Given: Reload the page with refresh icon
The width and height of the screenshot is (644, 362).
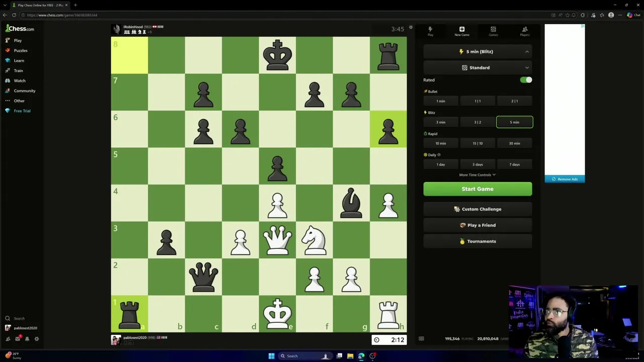Looking at the screenshot, I should click(14, 15).
